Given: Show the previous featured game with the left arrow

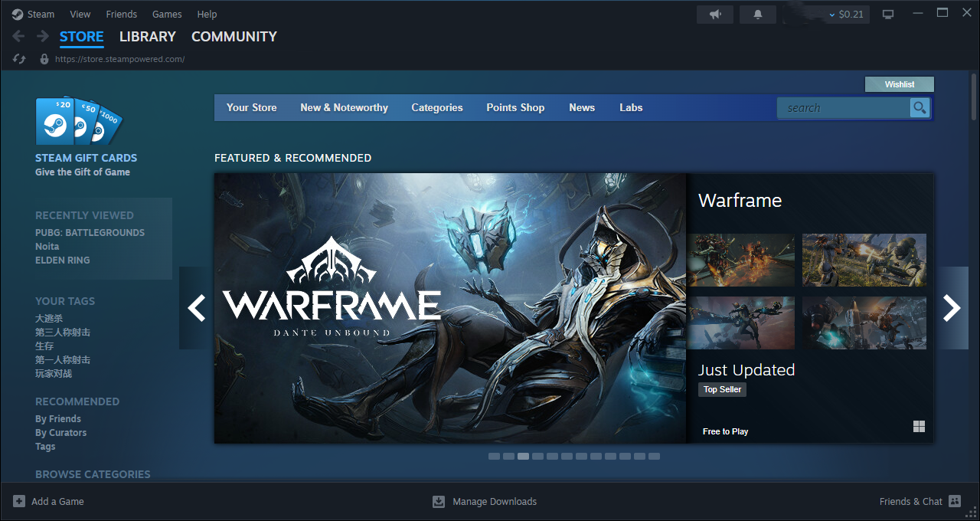Looking at the screenshot, I should coord(197,308).
